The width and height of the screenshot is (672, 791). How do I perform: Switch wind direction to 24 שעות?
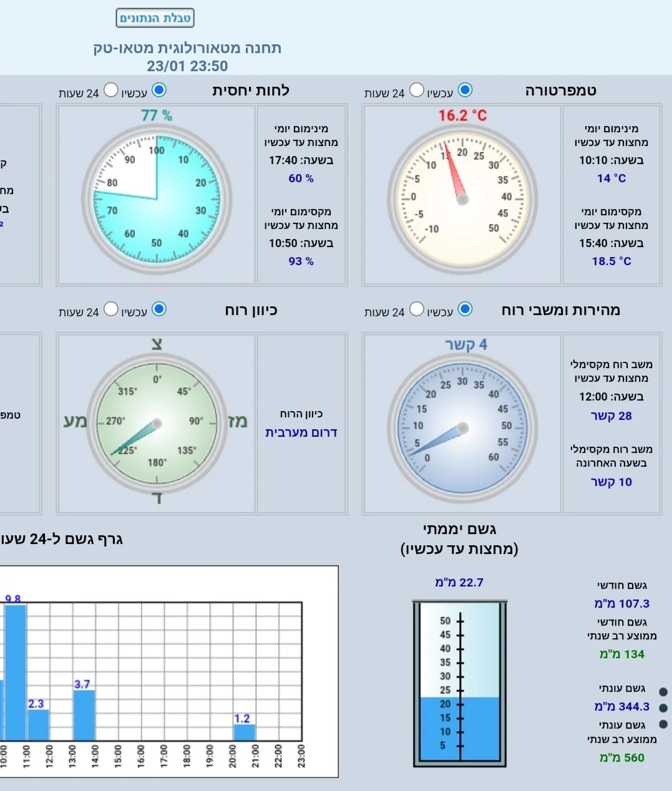(x=111, y=309)
